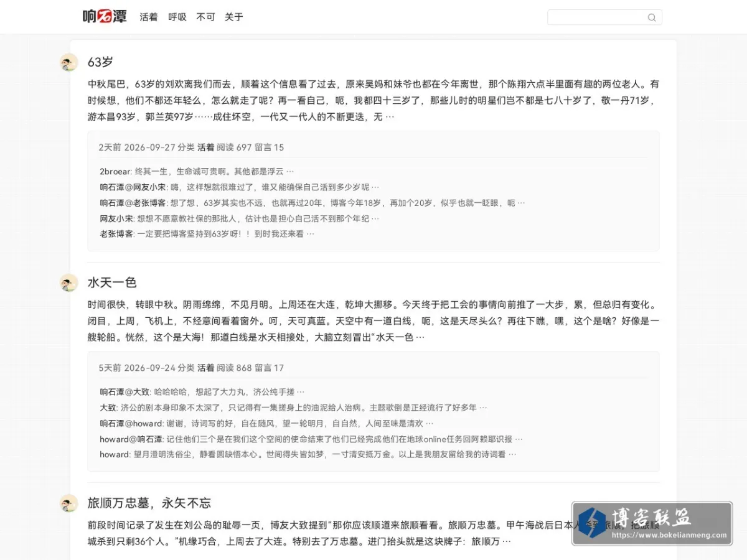Click the 阅读 697 留言 15 stats
The height and width of the screenshot is (560, 747).
250,147
